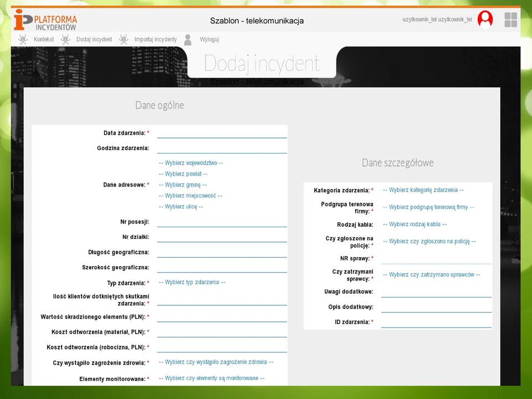Open the Wybierz typ zdarzenia dropdown
Screen dimensions: 532x399
click(192, 282)
